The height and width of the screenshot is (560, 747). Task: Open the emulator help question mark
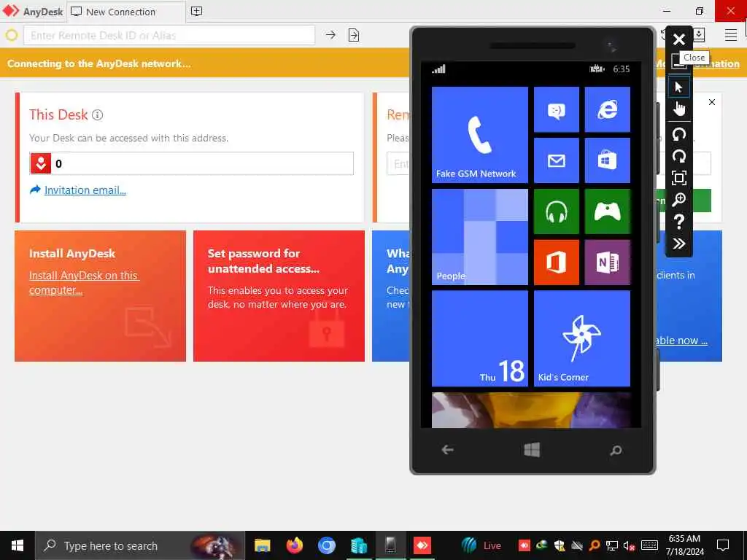(x=679, y=222)
